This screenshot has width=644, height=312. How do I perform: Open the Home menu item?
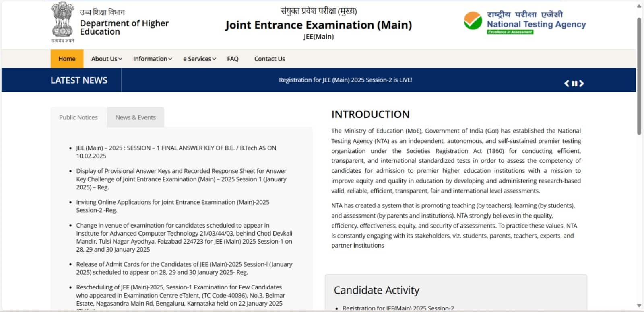pos(67,59)
